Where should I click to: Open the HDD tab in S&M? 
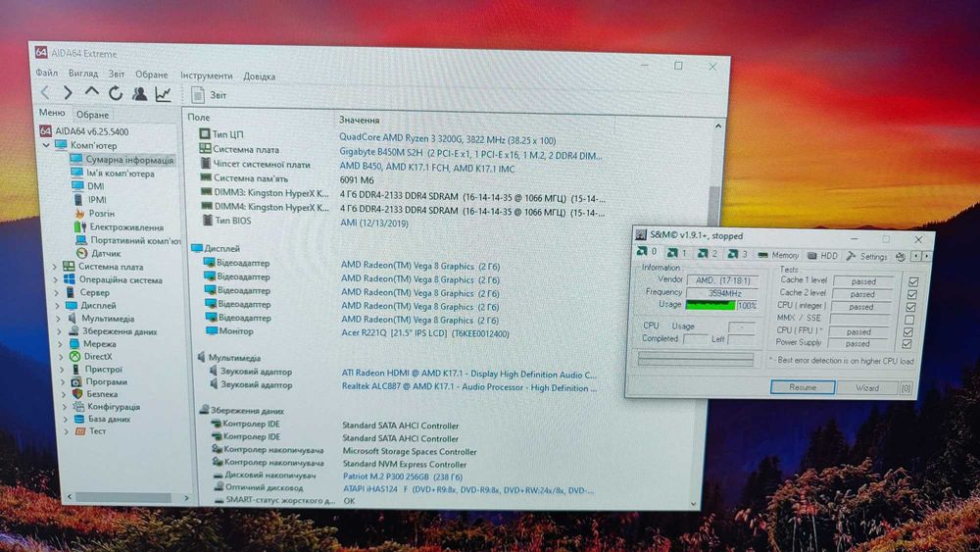(x=822, y=256)
